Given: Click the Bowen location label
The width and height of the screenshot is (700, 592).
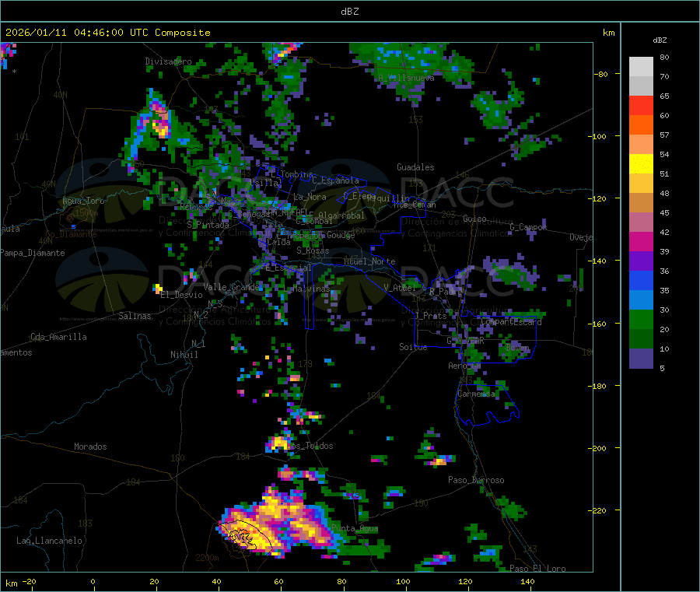Looking at the screenshot, I should point(517,347).
